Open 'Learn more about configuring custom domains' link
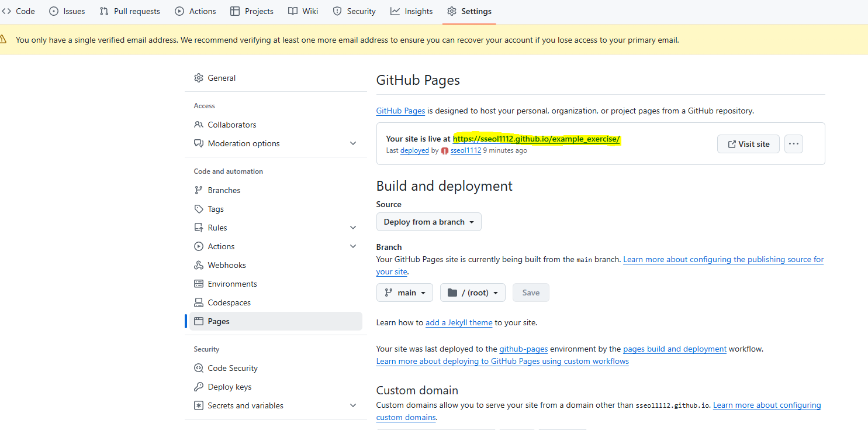This screenshot has width=868, height=430. tap(767, 405)
